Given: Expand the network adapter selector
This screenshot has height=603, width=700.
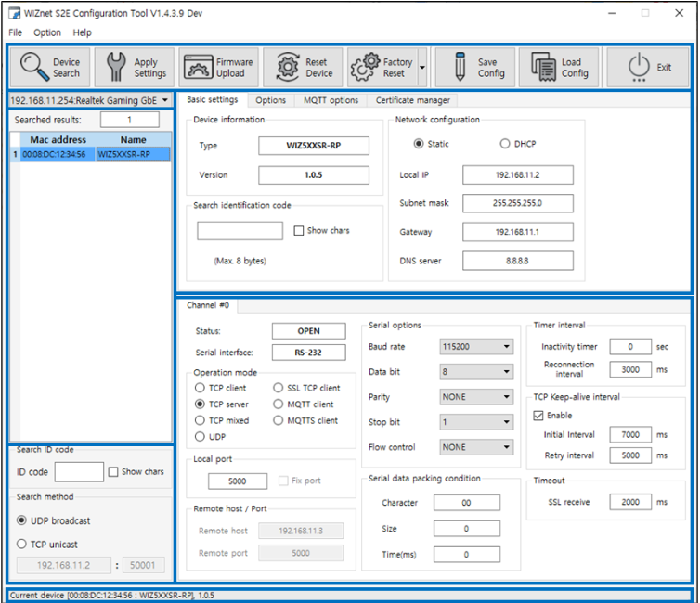Looking at the screenshot, I should [165, 100].
